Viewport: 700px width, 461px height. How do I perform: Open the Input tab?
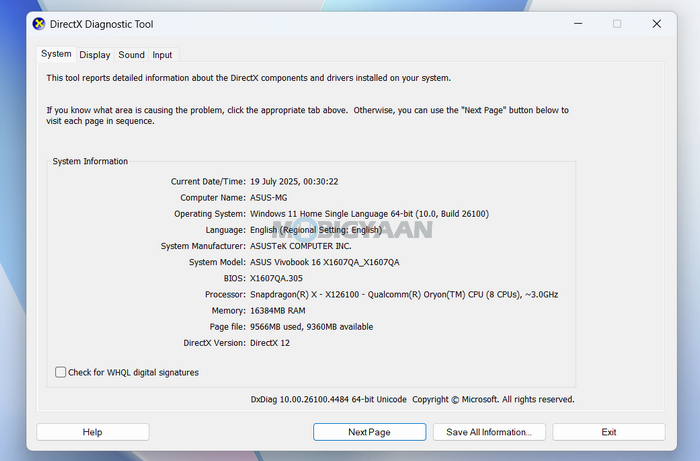coord(162,55)
